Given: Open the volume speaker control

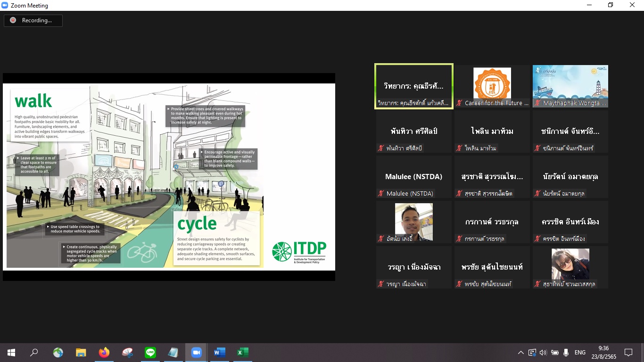Looking at the screenshot, I should tap(543, 353).
